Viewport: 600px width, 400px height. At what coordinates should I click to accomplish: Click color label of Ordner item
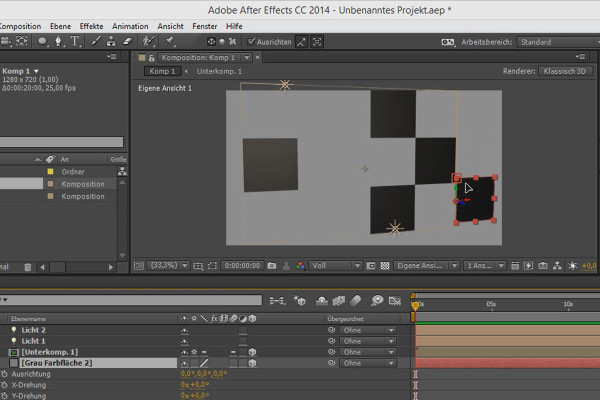(x=50, y=171)
